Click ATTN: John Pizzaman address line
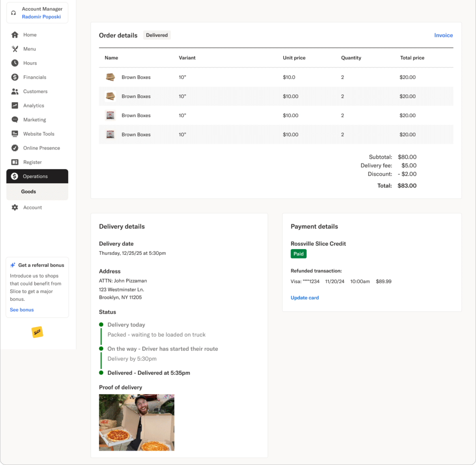 [123, 281]
